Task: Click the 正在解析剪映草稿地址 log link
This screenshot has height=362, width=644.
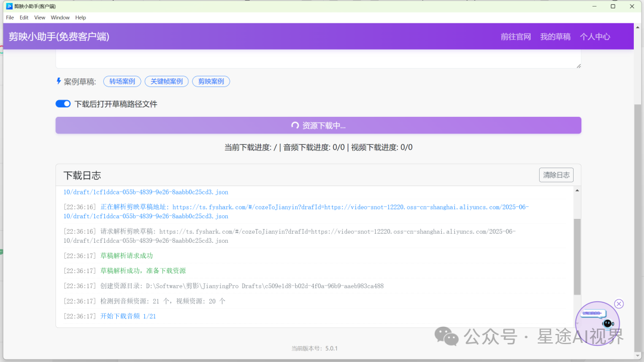Action: [x=296, y=212]
